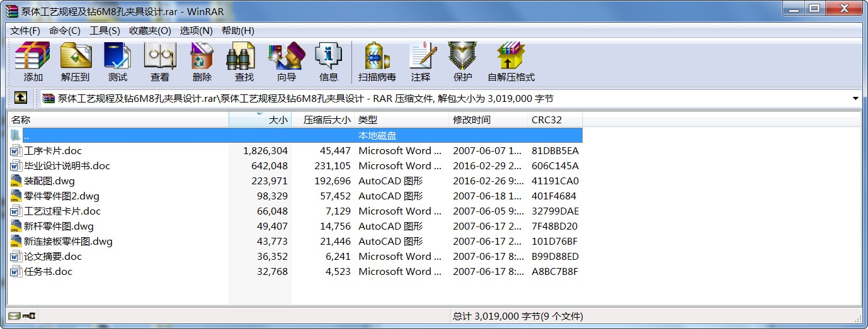This screenshot has width=868, height=329.
Task: Click the 本地磁盘 type cell
Action: (377, 135)
